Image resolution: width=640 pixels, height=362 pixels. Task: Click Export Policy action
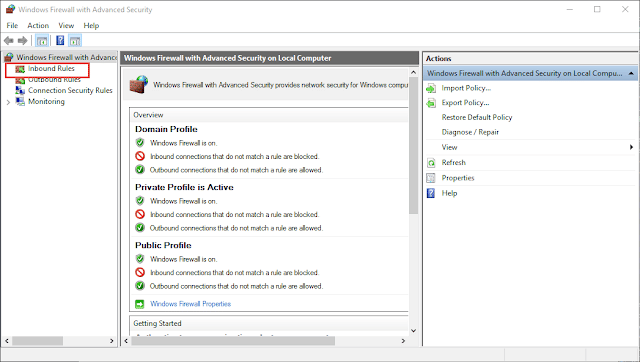(x=465, y=103)
